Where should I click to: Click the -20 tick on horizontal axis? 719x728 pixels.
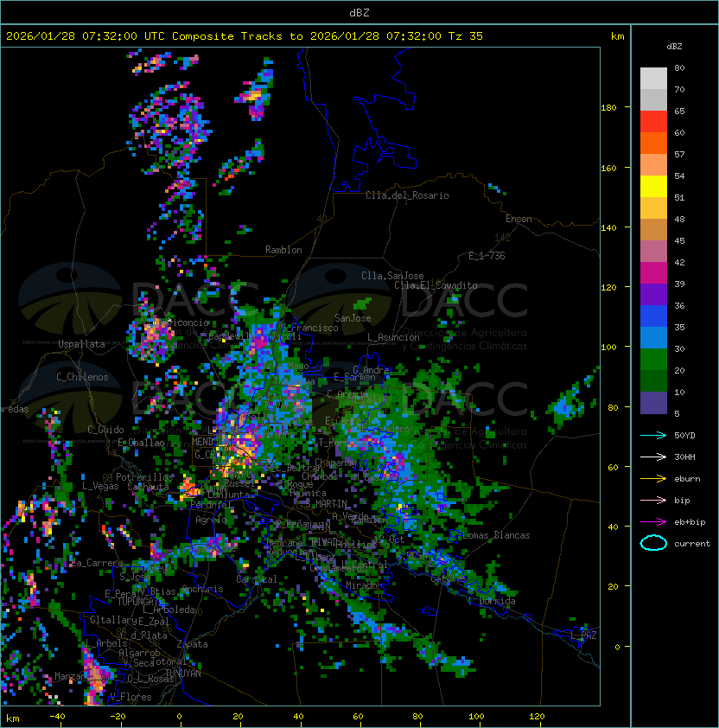click(x=118, y=717)
